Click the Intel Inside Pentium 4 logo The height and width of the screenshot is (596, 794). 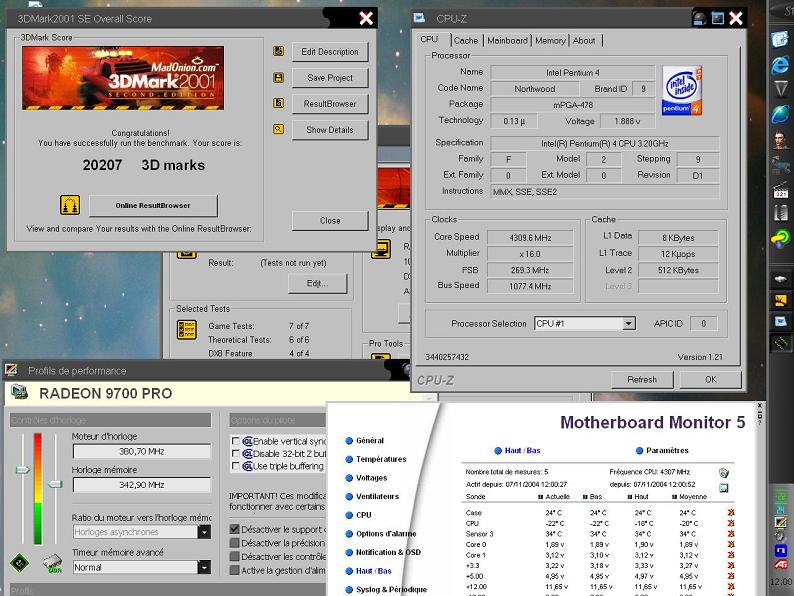(682, 90)
